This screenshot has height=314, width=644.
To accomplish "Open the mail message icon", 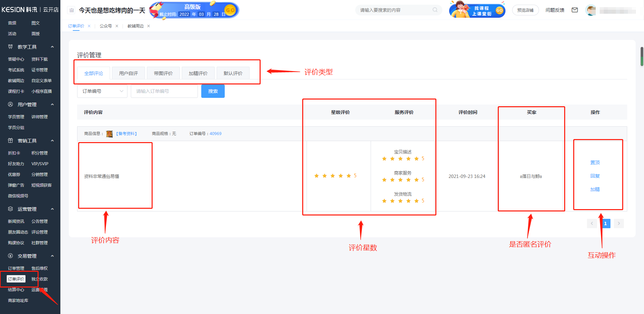I will (575, 10).
